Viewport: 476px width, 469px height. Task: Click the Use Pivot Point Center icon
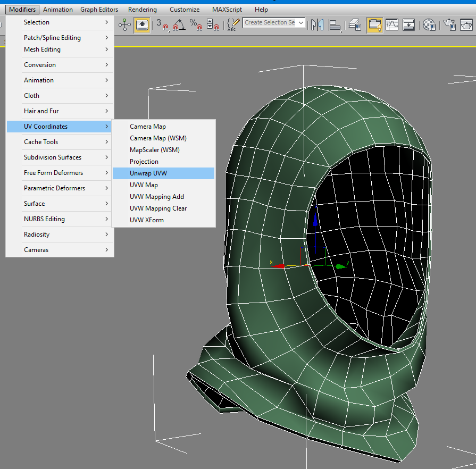(124, 24)
